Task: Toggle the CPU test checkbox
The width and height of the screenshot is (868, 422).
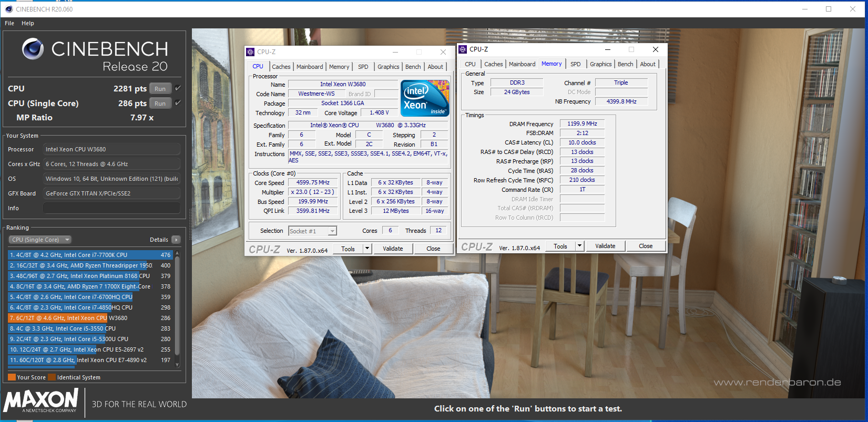Action: pos(178,88)
